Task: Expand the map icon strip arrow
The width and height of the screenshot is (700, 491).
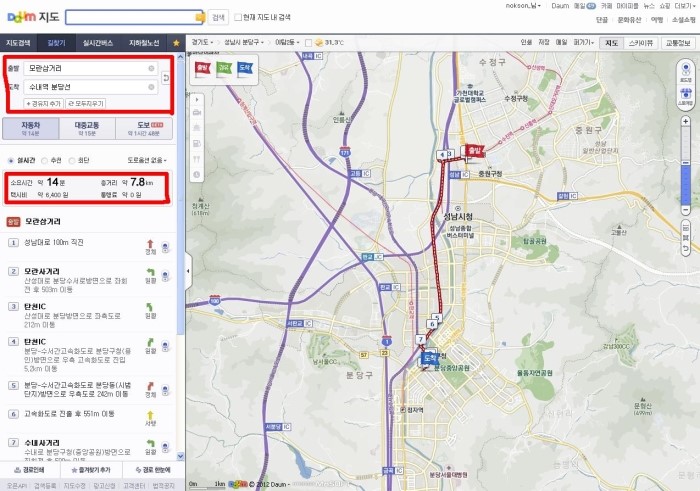Action: click(x=196, y=99)
